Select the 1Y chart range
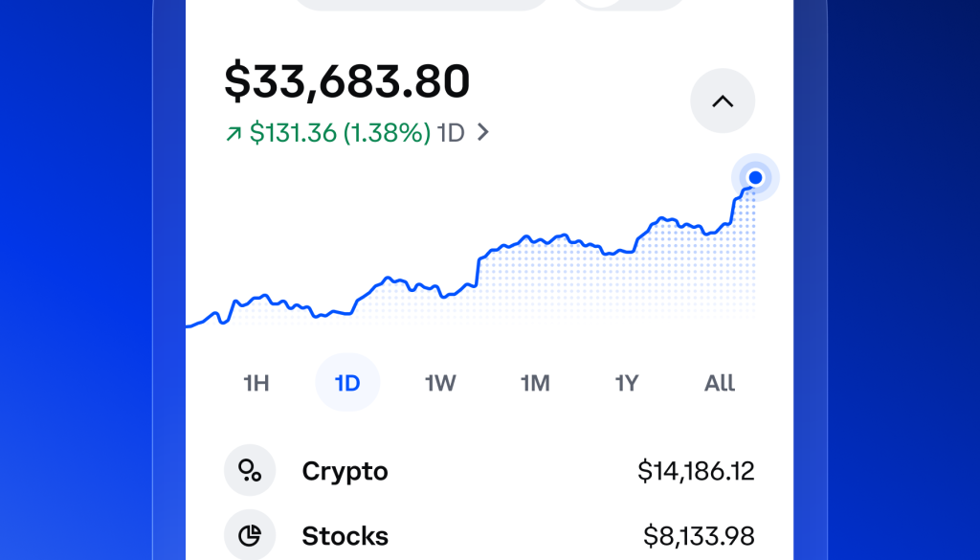980x560 pixels. click(x=626, y=384)
